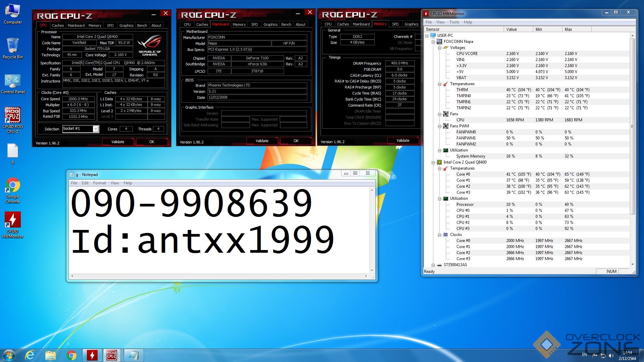This screenshot has height=362, width=644.
Task: Collapse the USER-PC tree node
Action: 427,36
